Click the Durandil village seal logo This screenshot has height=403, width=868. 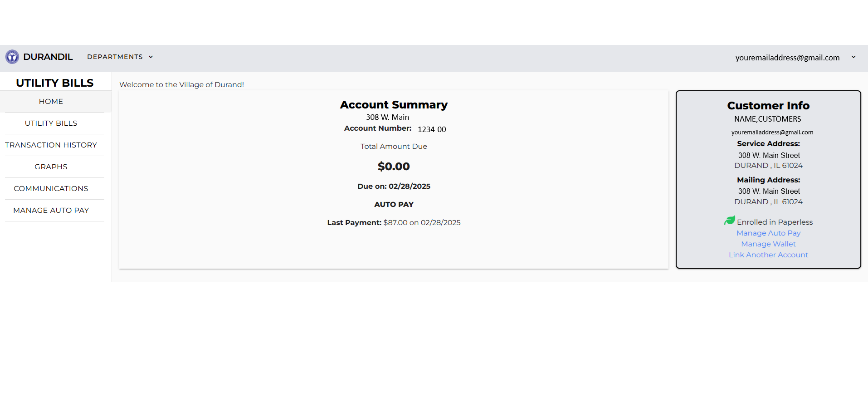12,57
